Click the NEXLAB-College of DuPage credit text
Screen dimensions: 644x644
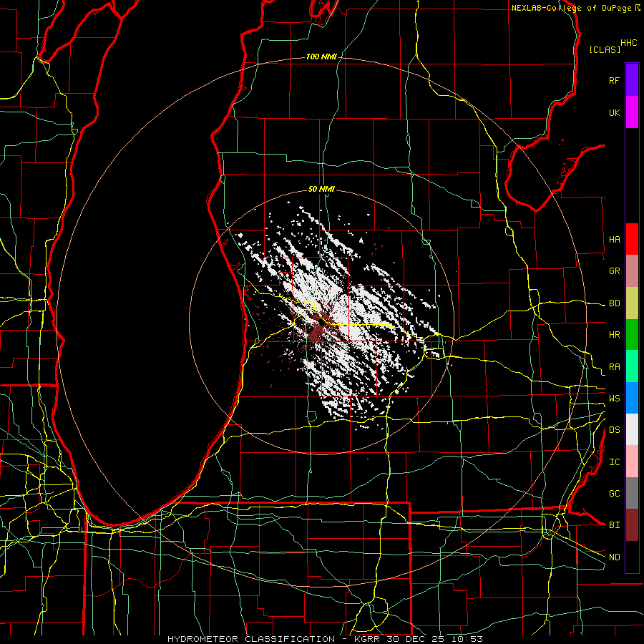pyautogui.click(x=571, y=8)
